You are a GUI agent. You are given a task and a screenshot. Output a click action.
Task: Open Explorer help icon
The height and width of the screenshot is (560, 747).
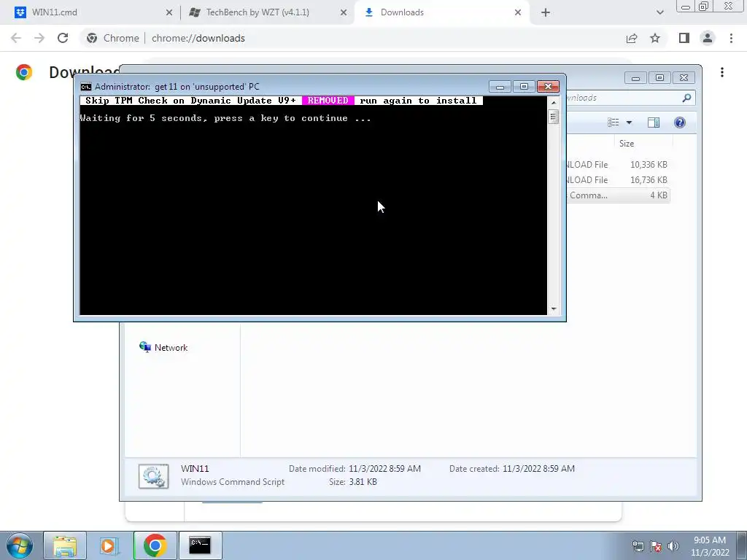coord(680,122)
